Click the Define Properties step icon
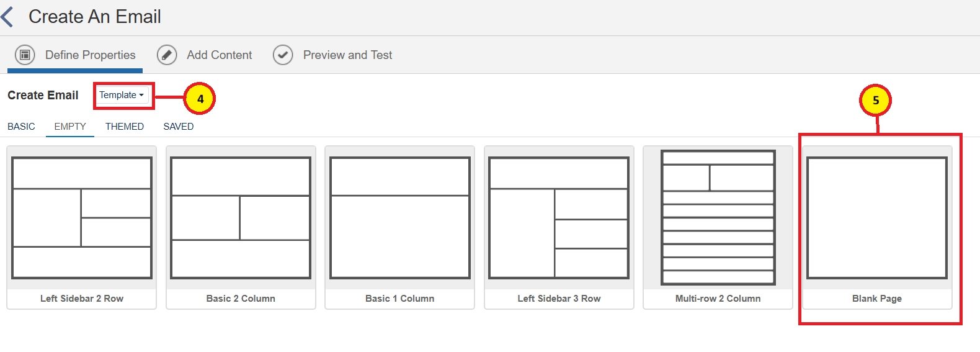This screenshot has height=352, width=980. (25, 55)
